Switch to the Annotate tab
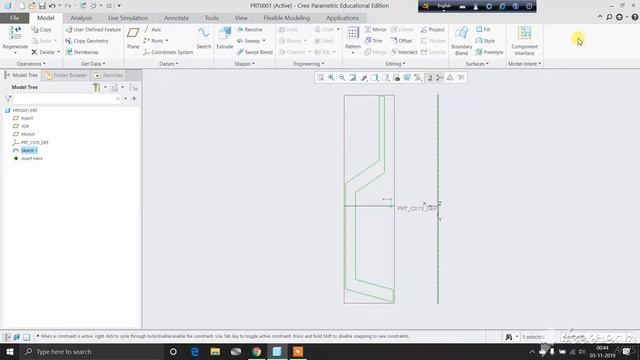Image resolution: width=640 pixels, height=360 pixels. 176,18
